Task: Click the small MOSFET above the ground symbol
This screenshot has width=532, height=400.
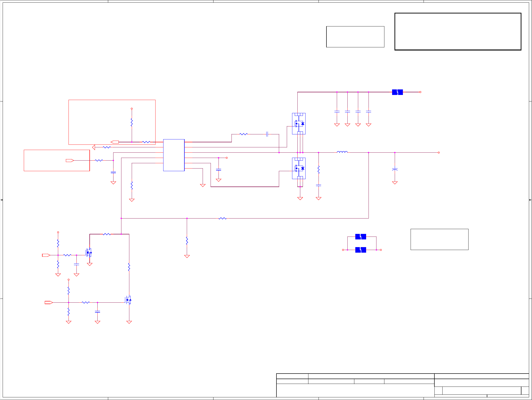Action: click(89, 253)
